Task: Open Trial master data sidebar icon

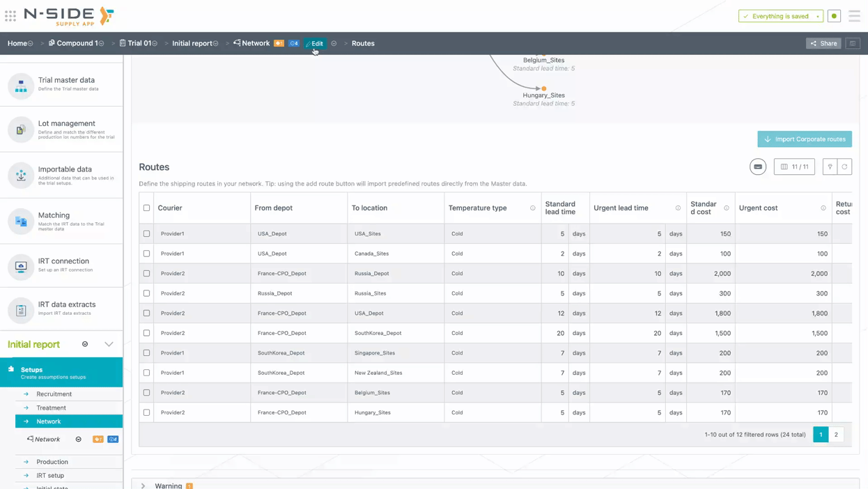Action: [21, 86]
